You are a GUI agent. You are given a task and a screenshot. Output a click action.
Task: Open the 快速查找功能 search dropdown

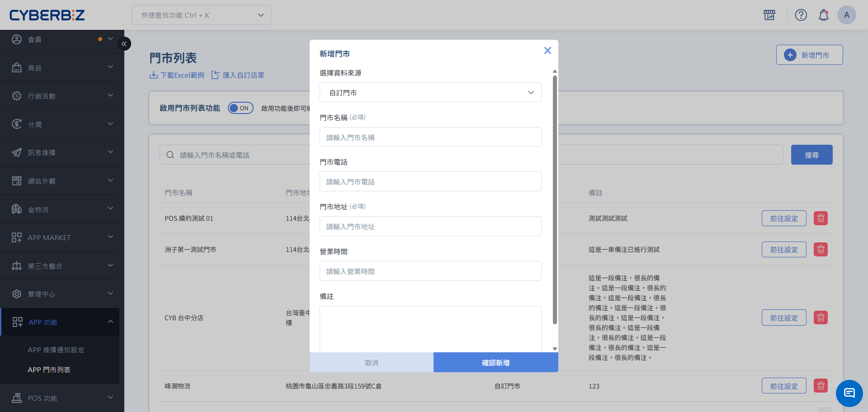click(x=201, y=15)
